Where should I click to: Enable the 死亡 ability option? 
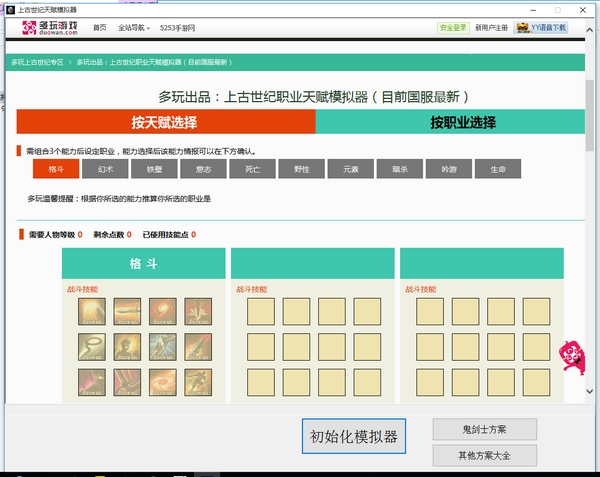click(x=252, y=170)
